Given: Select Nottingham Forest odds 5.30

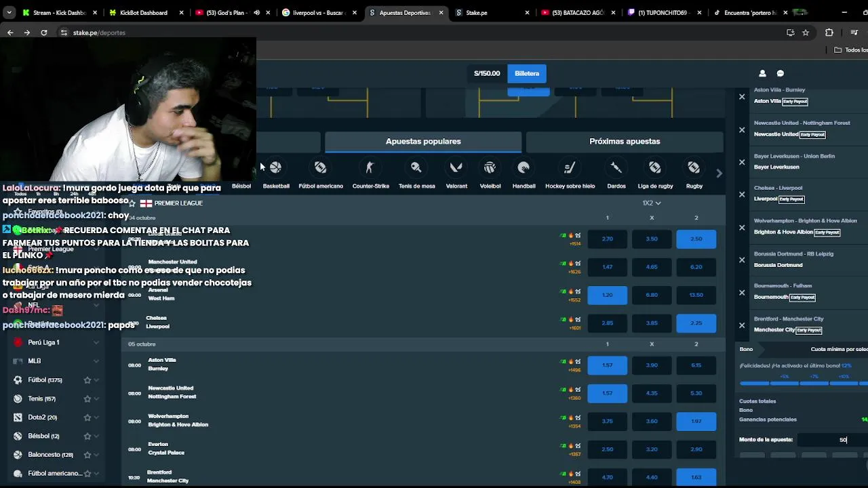Looking at the screenshot, I should coord(696,393).
